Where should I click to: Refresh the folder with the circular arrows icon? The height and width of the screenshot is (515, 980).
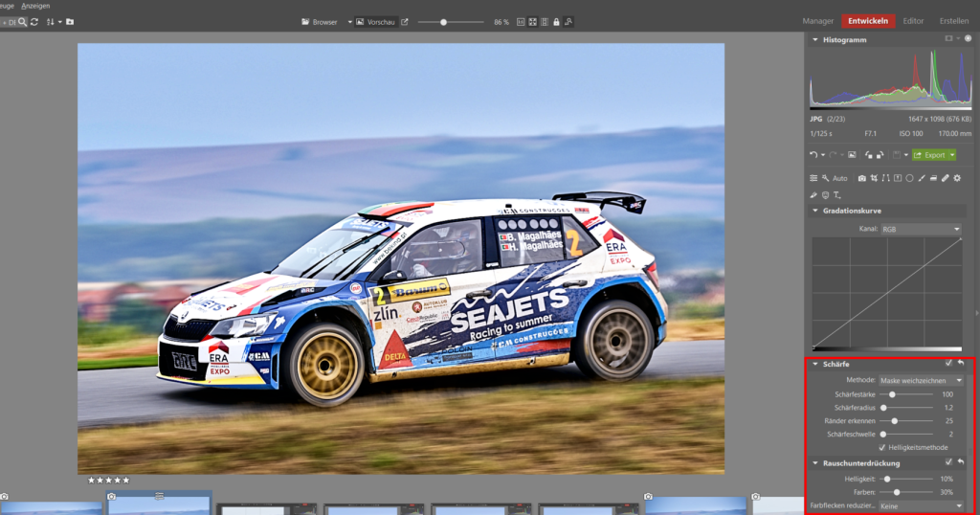point(34,22)
